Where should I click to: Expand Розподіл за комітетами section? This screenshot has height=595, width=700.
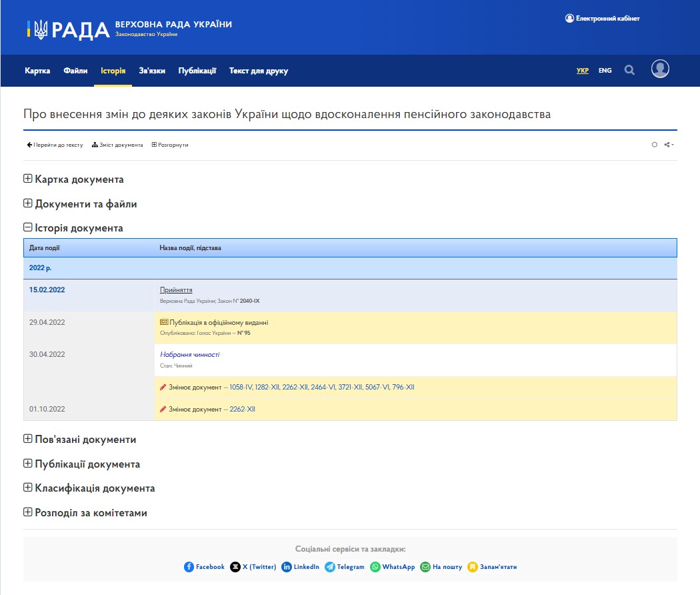click(x=85, y=513)
